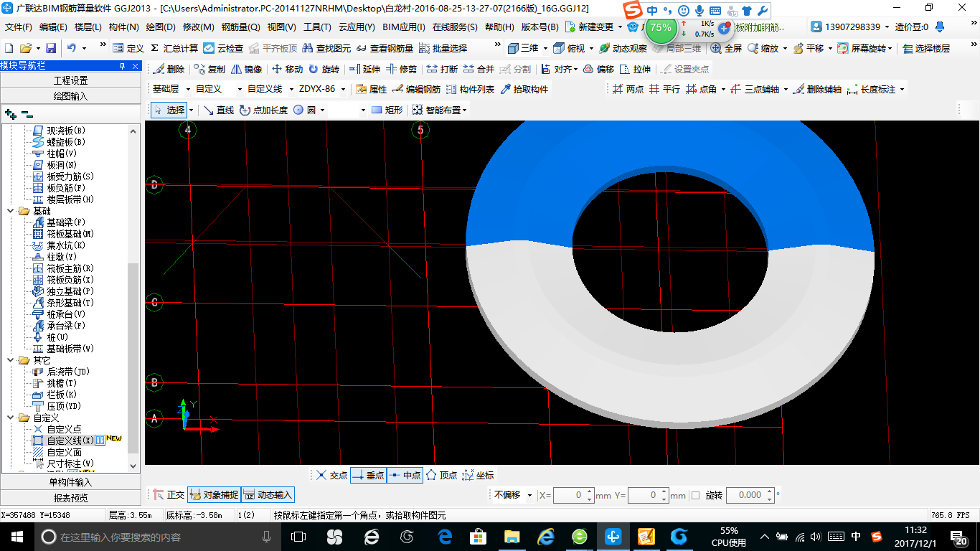Select the 移动 move tool

tap(287, 70)
